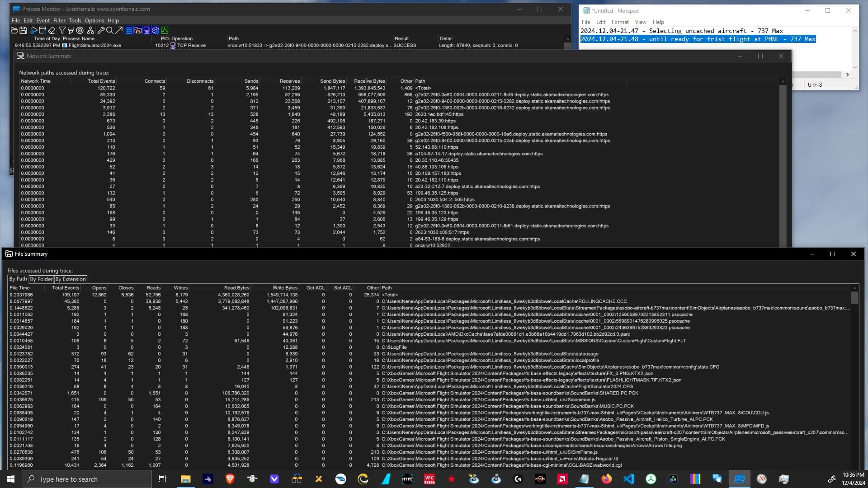
Task: Select the 20.42.183.39:https network row
Action: [400, 121]
